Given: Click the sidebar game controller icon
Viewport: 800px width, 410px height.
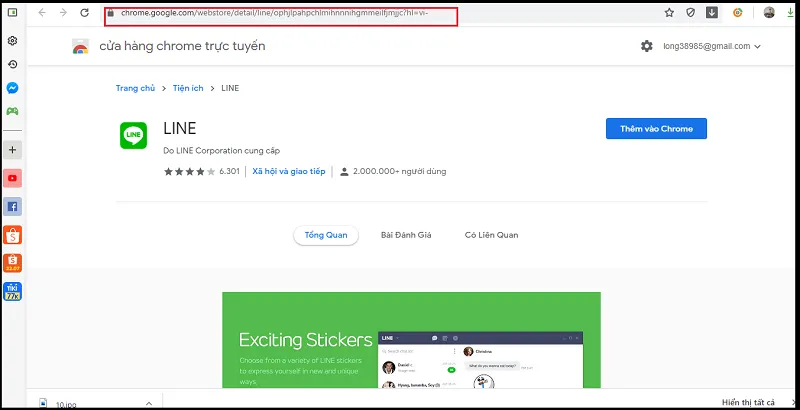Looking at the screenshot, I should click(12, 111).
